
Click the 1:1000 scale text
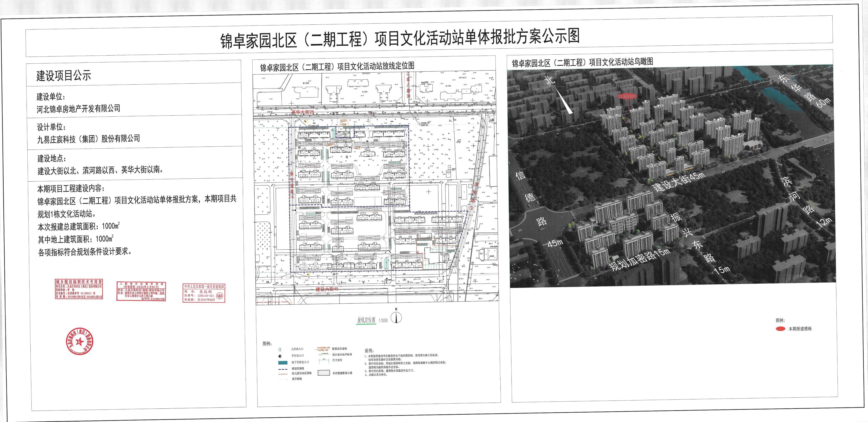383,321
